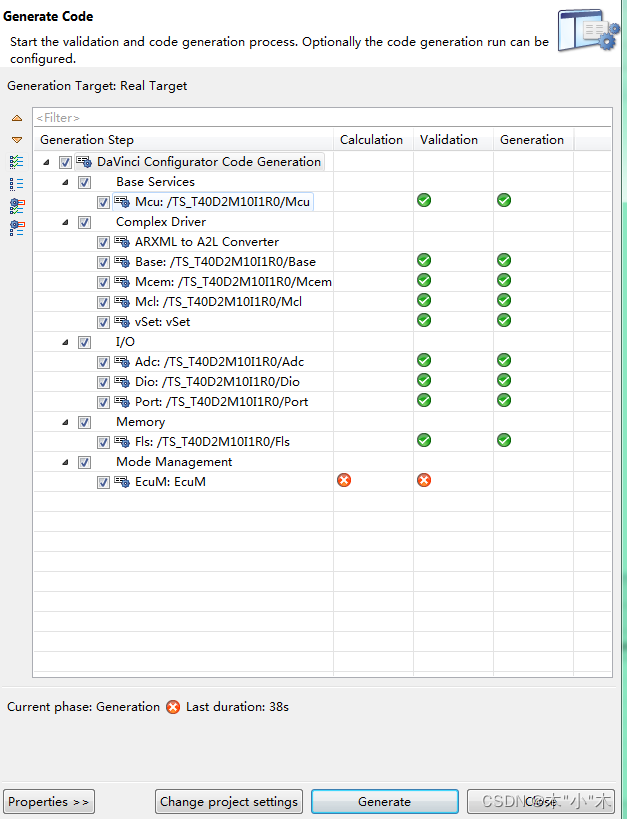Screen dimensions: 627x819
Task: Click the Dio module generator icon
Action: [122, 382]
